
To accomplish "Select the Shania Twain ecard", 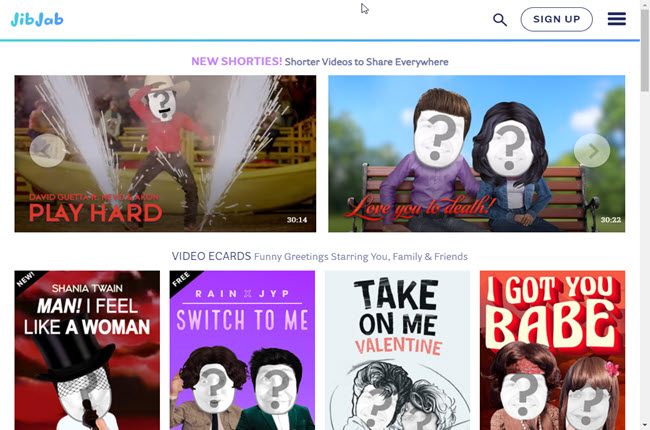I will tap(87, 350).
